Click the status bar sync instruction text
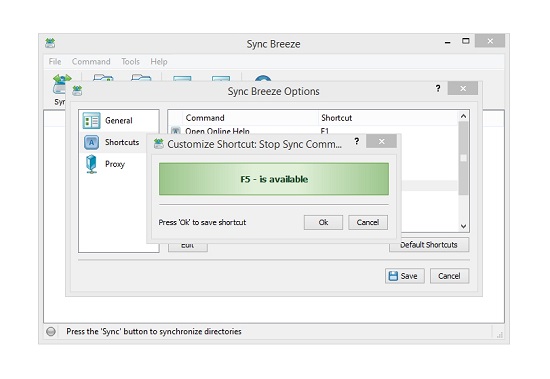 (x=154, y=332)
